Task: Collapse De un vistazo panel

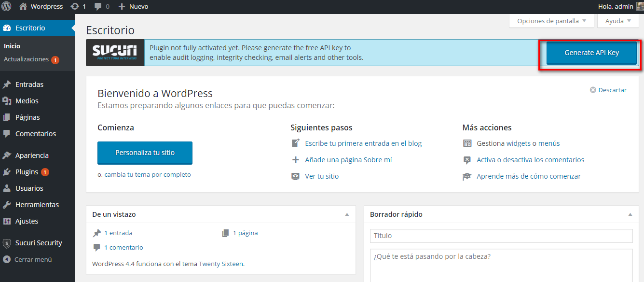Action: (347, 214)
